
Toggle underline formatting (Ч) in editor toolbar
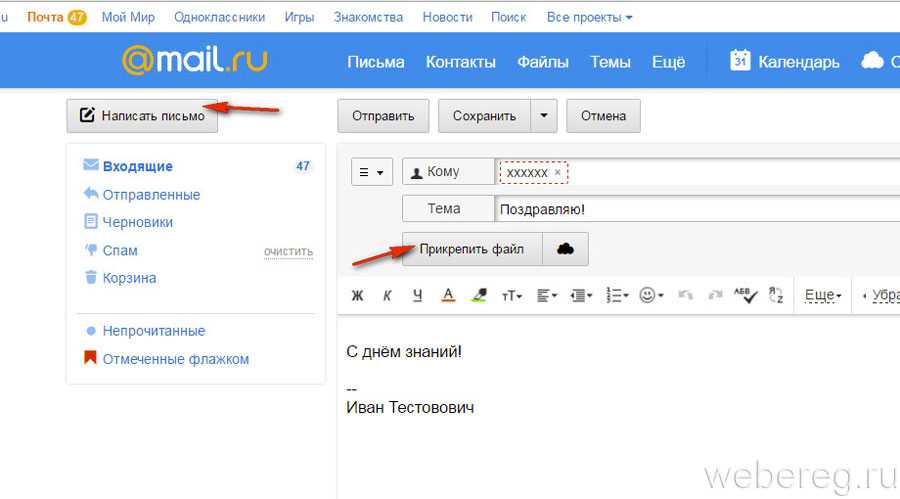coord(417,296)
